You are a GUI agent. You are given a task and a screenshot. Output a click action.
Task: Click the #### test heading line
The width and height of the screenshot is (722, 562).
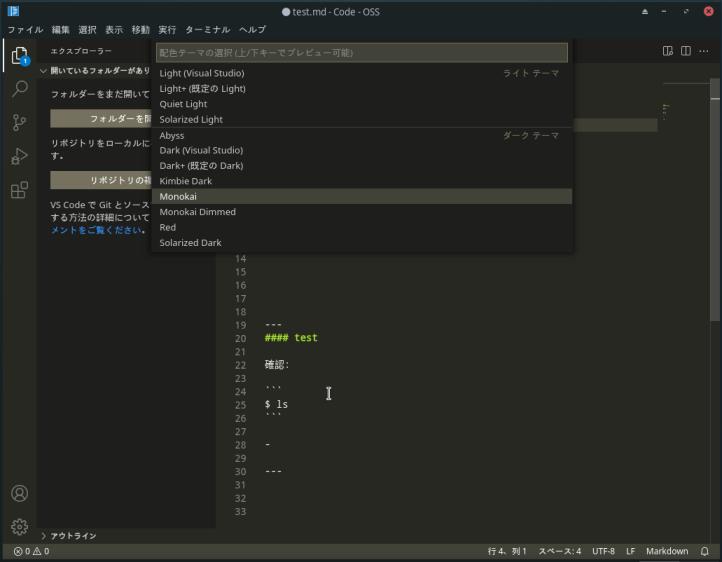[291, 338]
